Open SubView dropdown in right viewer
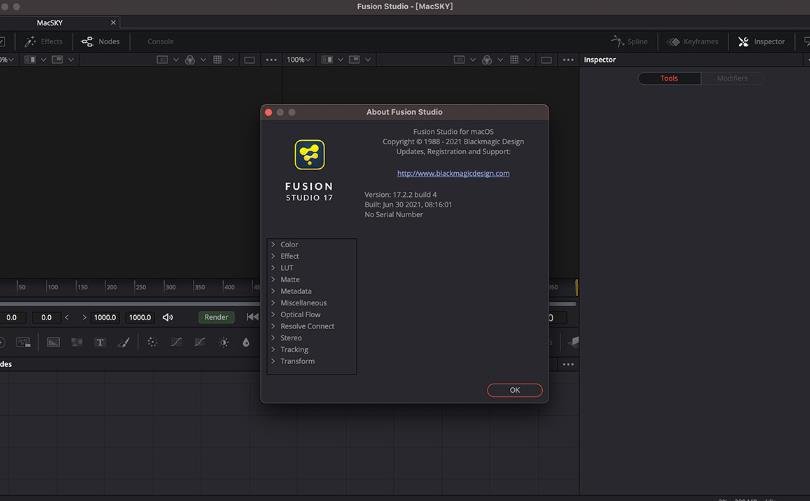 coord(368,60)
